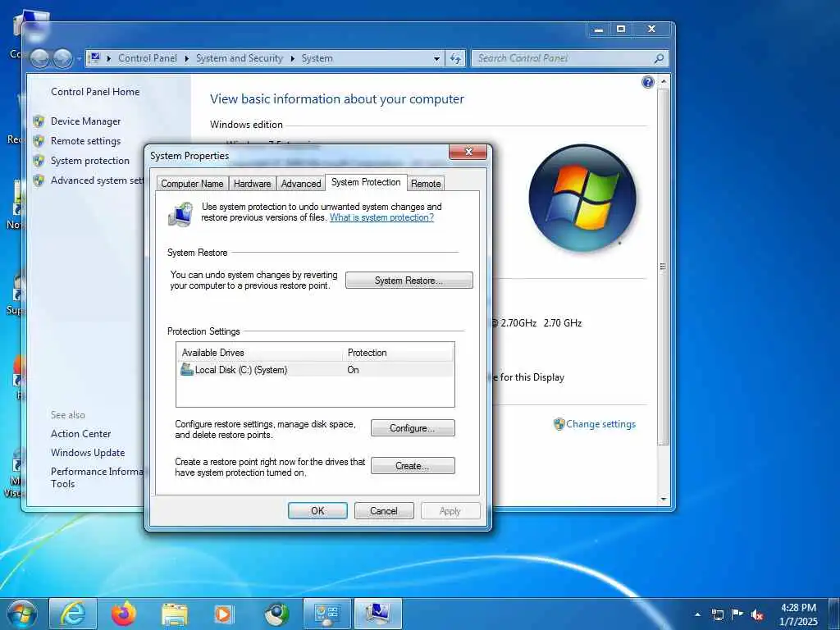Expand arrow before Control Panel breadcrumb

click(x=109, y=58)
